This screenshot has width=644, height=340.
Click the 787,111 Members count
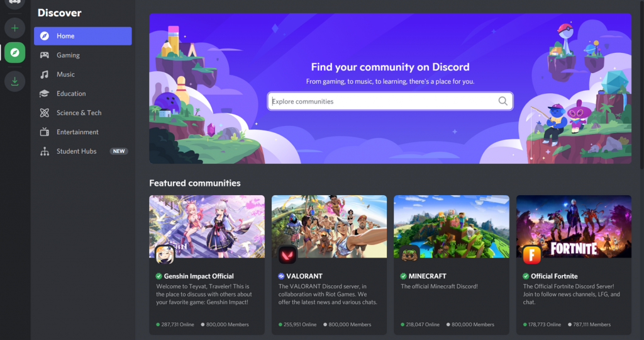592,324
